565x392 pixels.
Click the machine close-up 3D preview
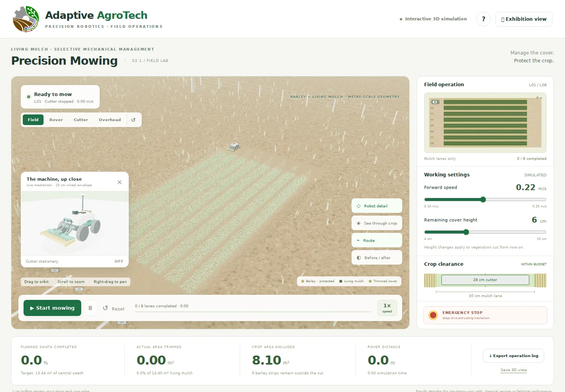pos(75,223)
